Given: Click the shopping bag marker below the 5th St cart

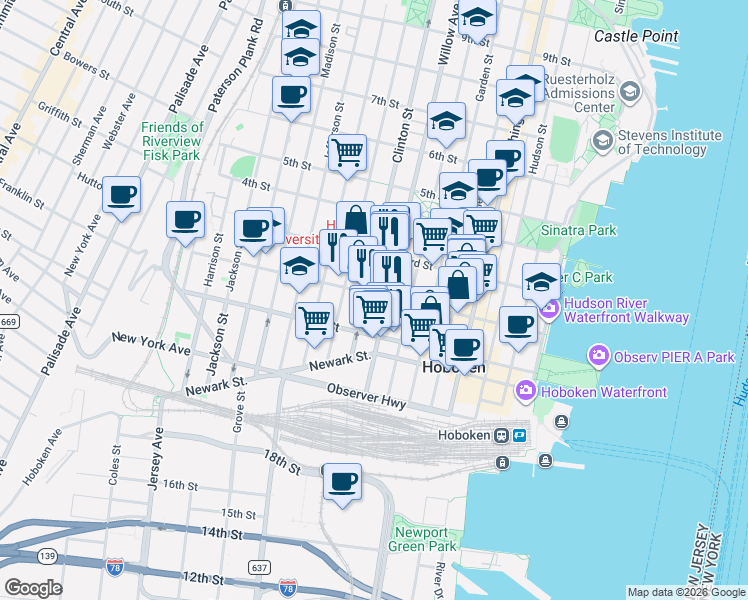Looking at the screenshot, I should coord(355,217).
